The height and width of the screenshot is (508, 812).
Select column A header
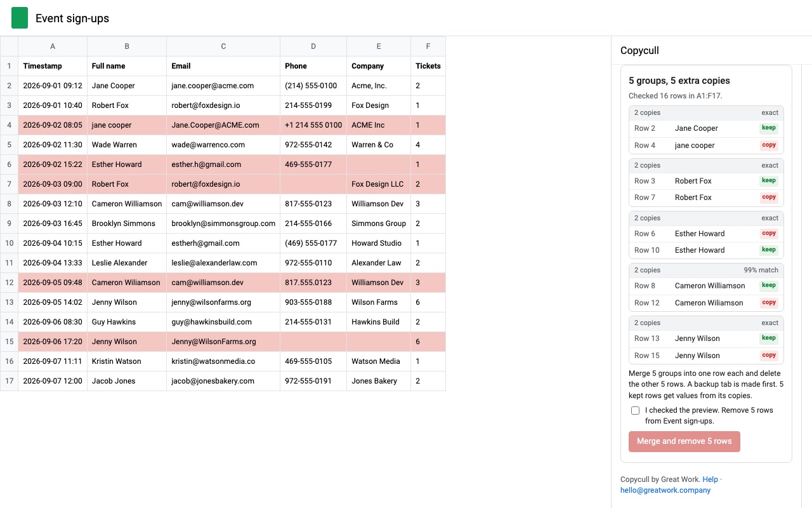[53, 46]
